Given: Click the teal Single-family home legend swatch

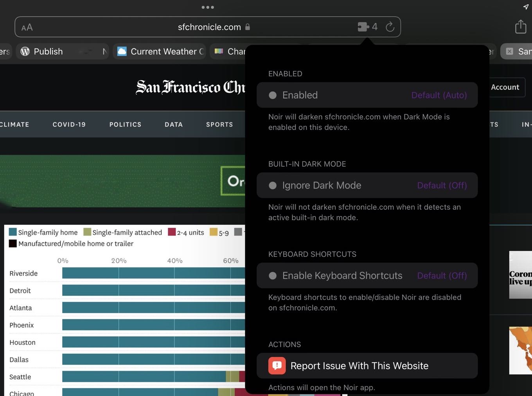Looking at the screenshot, I should (x=12, y=232).
